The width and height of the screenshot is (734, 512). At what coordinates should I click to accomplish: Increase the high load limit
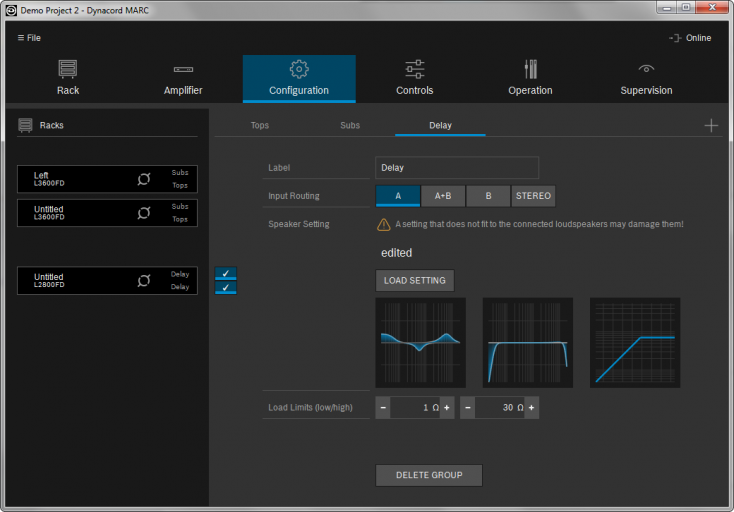531,408
